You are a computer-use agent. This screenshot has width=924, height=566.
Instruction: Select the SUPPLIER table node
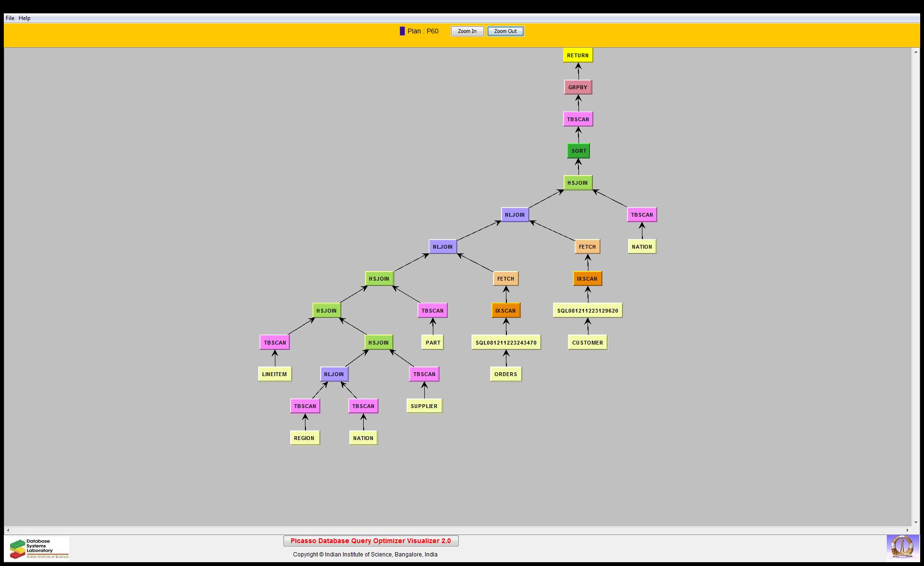424,406
